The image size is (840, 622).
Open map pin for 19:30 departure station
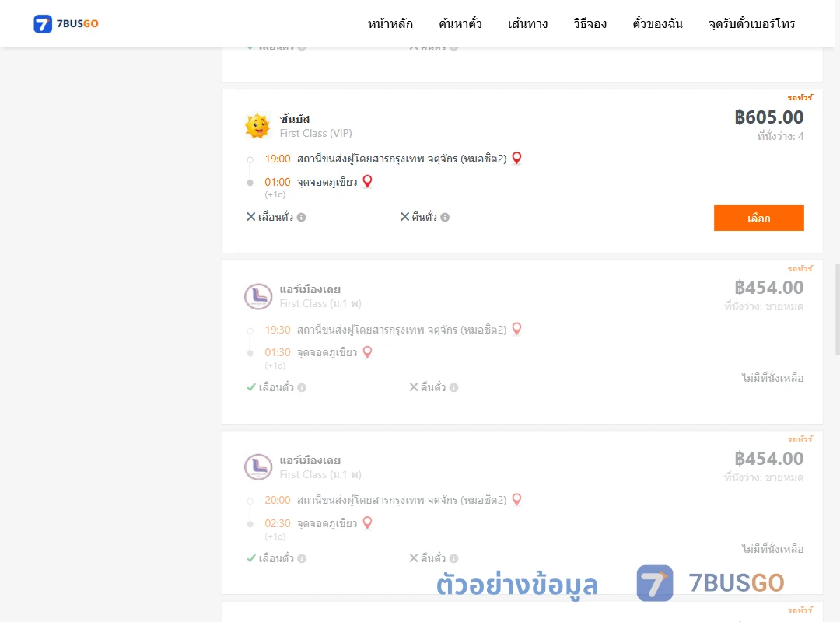pyautogui.click(x=516, y=328)
